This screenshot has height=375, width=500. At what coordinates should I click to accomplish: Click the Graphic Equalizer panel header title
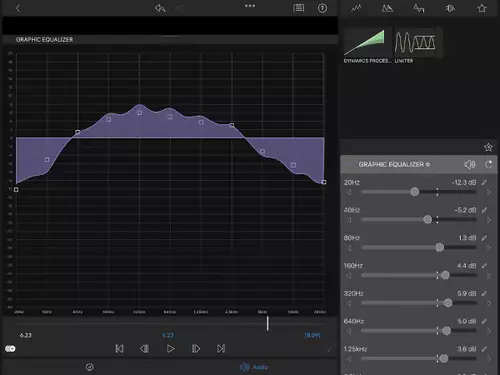point(394,164)
